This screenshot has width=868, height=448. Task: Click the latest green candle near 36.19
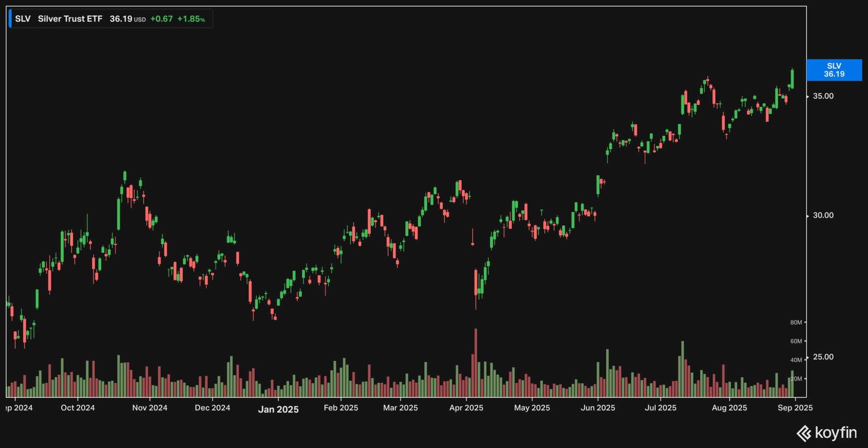pos(792,79)
